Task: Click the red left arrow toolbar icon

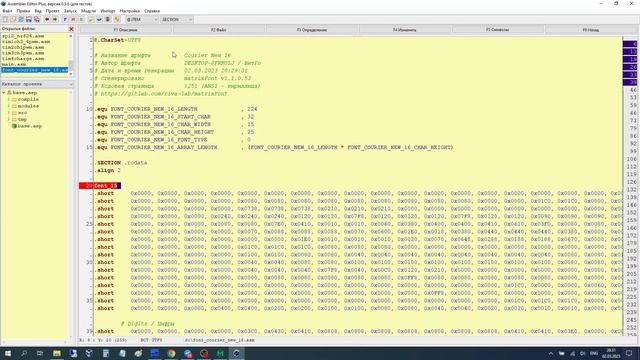Action: [x=47, y=19]
